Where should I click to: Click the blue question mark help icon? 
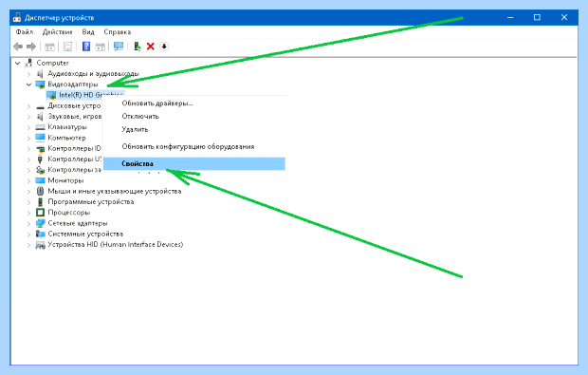coord(86,47)
